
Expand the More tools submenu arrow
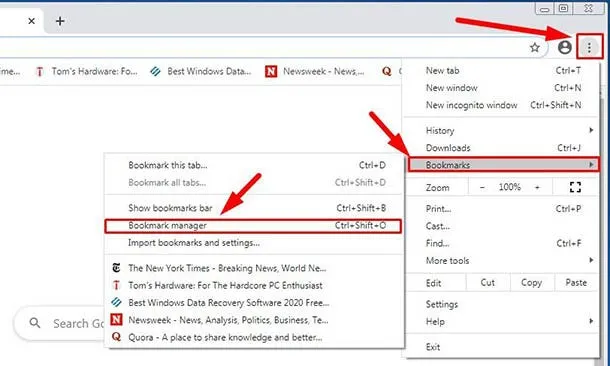[591, 260]
